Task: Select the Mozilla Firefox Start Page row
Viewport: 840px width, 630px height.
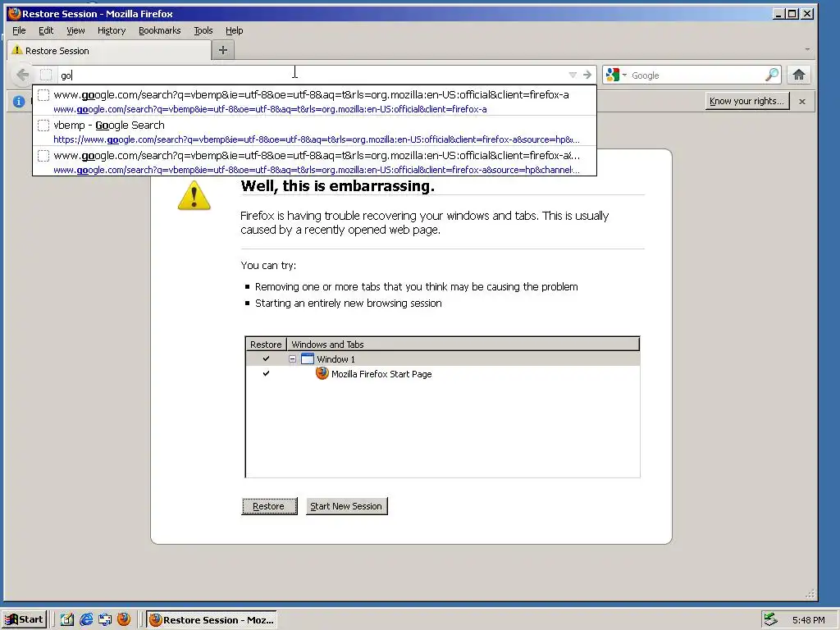Action: tap(442, 374)
